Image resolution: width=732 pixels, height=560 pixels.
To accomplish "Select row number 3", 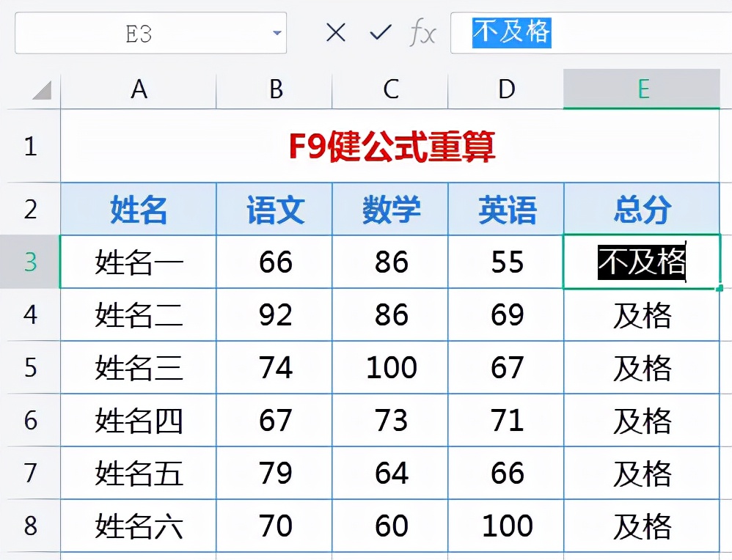I will tap(31, 262).
